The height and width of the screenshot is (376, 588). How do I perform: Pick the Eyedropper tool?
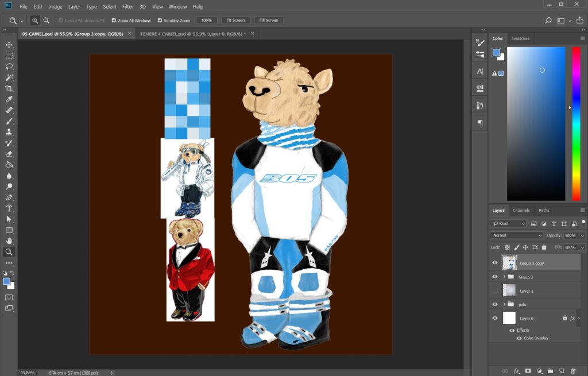pos(9,99)
